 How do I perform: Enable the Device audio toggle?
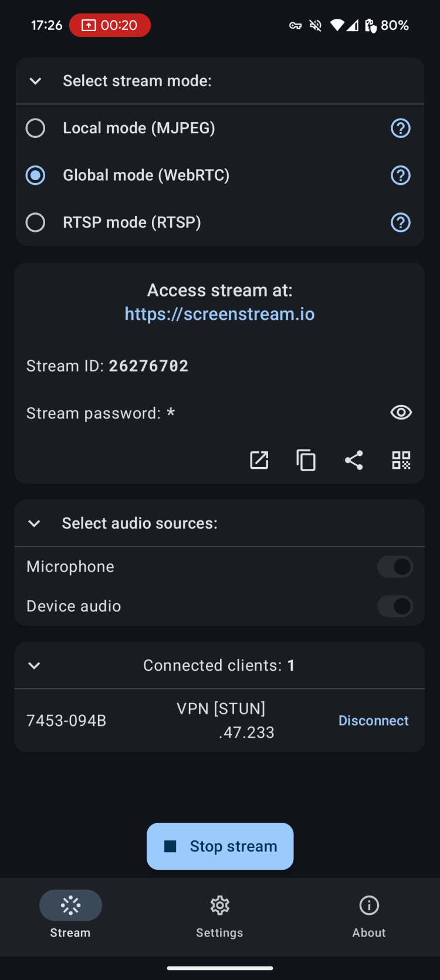(395, 606)
